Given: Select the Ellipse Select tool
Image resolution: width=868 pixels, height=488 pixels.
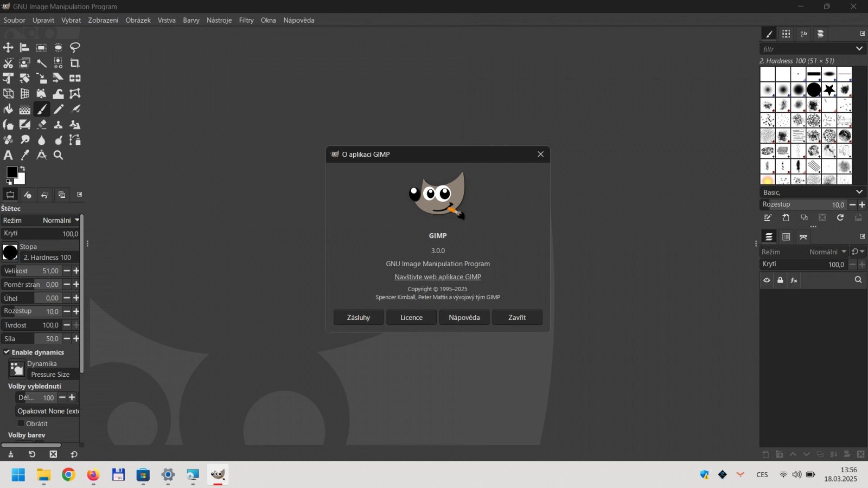Looking at the screenshot, I should pos(58,48).
